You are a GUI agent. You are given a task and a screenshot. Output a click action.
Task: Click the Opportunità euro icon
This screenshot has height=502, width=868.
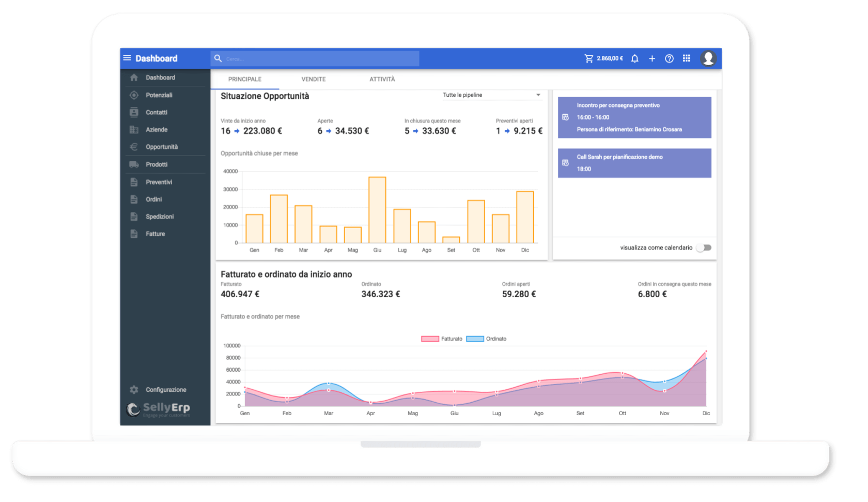[x=134, y=147]
